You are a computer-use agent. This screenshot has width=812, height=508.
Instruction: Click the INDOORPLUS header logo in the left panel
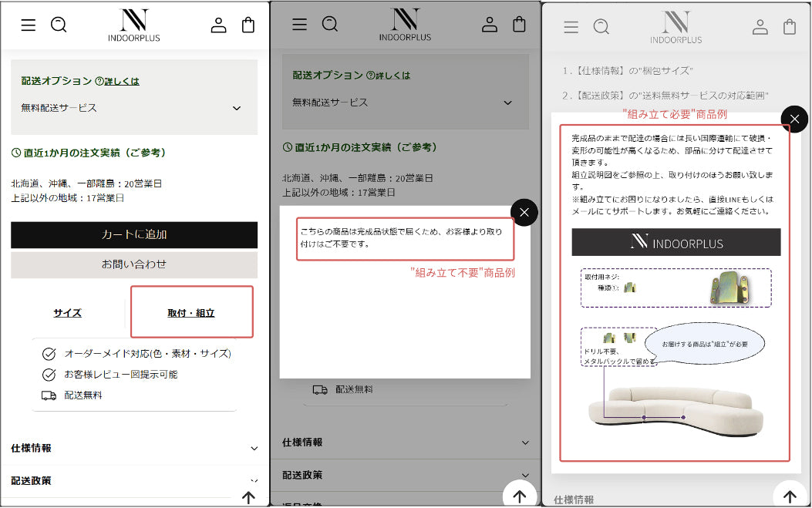tap(134, 25)
